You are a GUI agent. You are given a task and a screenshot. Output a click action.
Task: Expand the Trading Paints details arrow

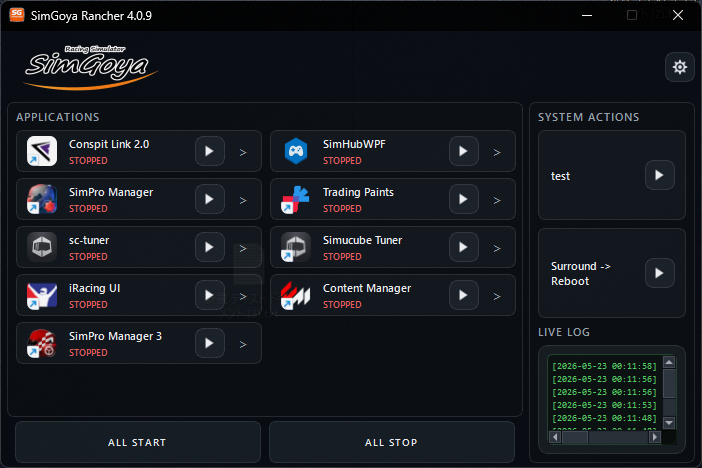click(x=497, y=200)
